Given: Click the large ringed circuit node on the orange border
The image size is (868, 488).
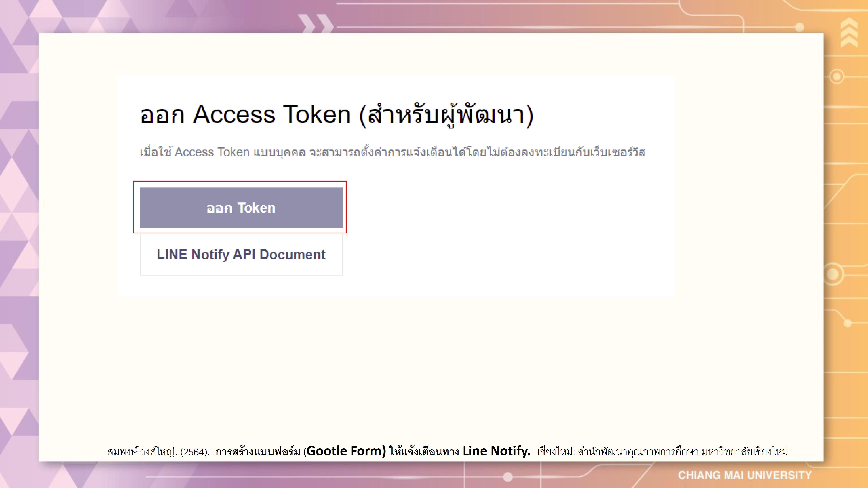Looking at the screenshot, I should click(x=833, y=274).
